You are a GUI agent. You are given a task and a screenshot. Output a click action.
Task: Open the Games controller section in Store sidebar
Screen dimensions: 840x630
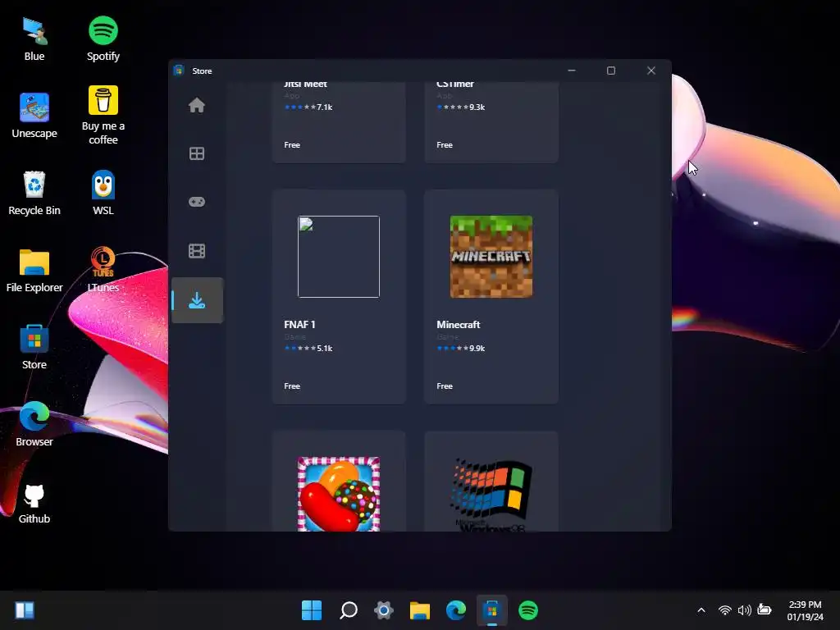[x=197, y=202]
